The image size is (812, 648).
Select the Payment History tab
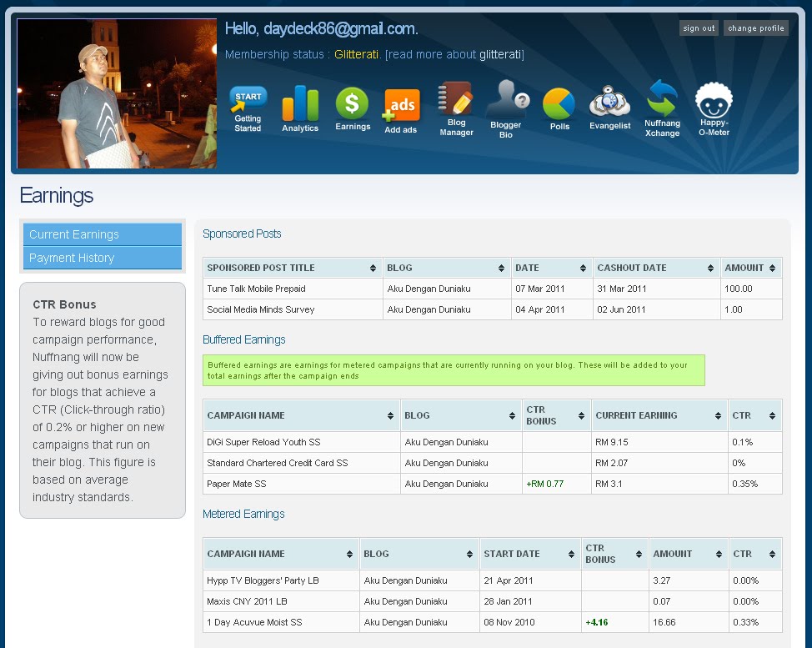coord(103,258)
